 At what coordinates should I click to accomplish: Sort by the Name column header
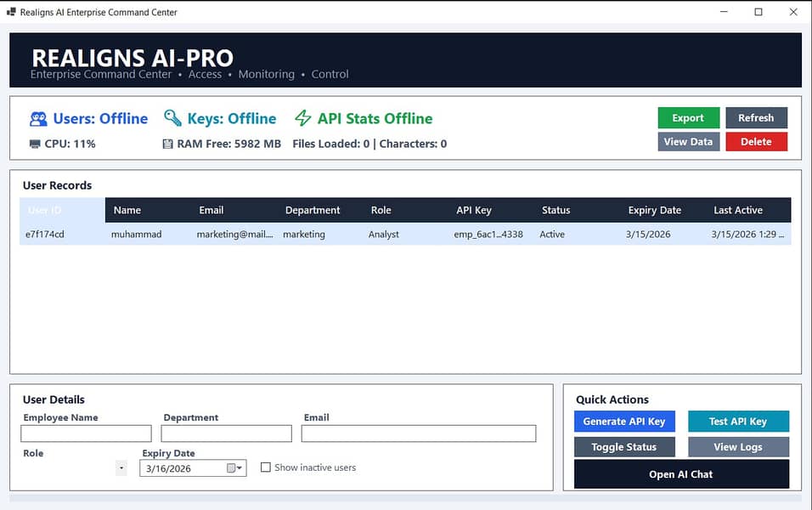tap(127, 210)
